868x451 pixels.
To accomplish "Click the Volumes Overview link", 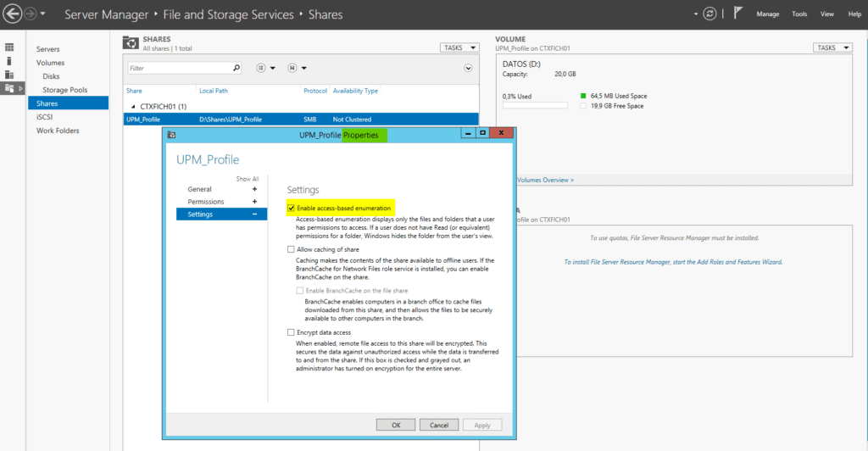I will tap(545, 180).
